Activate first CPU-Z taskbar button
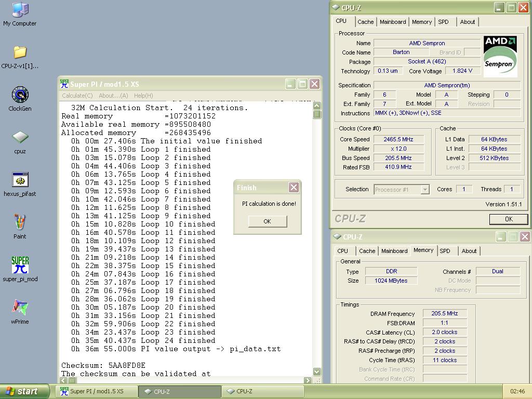Screen dimensions: 532x399 pos(180,391)
